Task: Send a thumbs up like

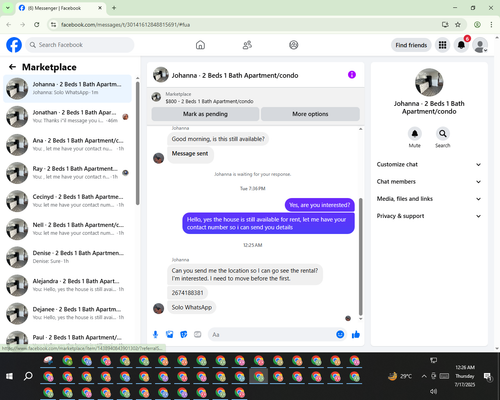Action: pos(356,334)
